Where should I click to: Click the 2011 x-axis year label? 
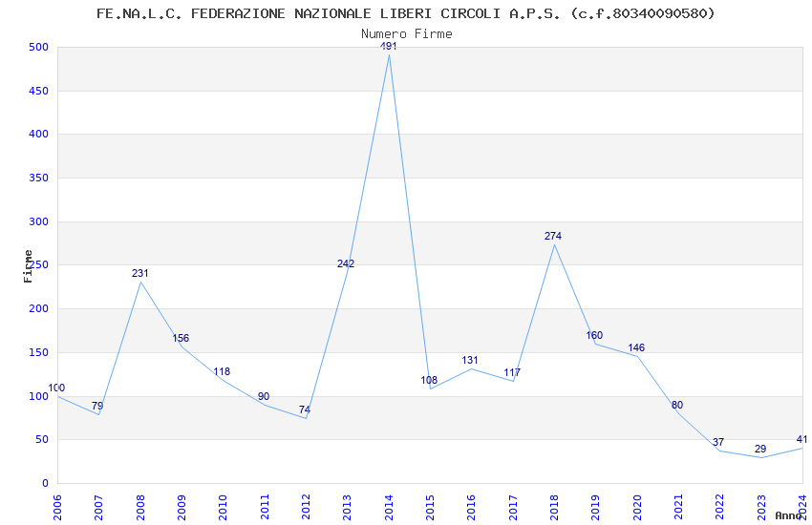(264, 508)
